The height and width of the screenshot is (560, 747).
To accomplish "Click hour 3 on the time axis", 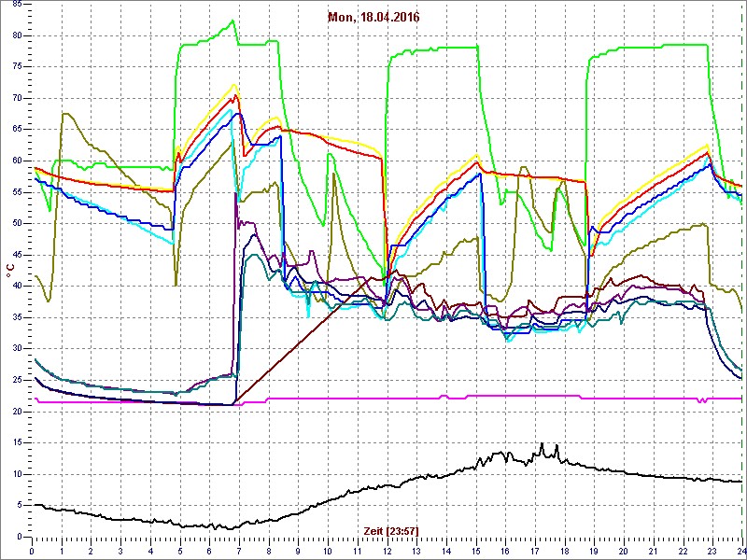I will pos(121,552).
